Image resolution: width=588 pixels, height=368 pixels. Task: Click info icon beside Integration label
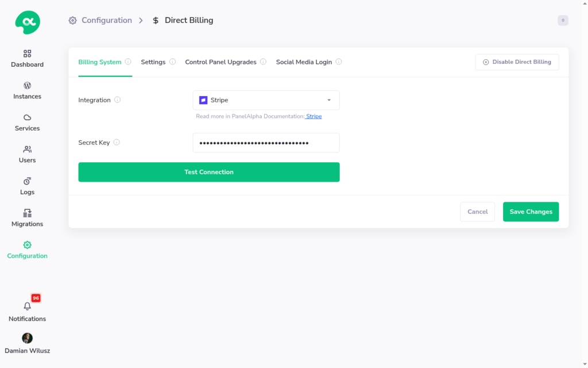[x=117, y=99]
